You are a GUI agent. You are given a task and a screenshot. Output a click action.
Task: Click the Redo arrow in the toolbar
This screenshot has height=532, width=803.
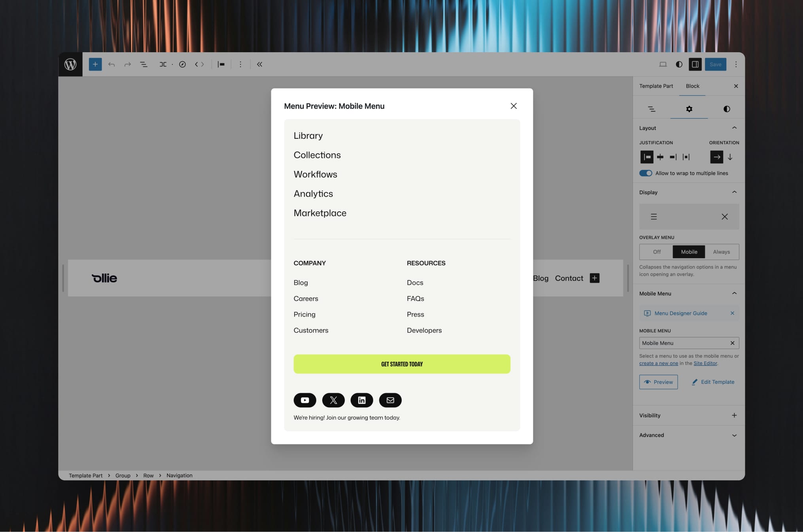[127, 64]
